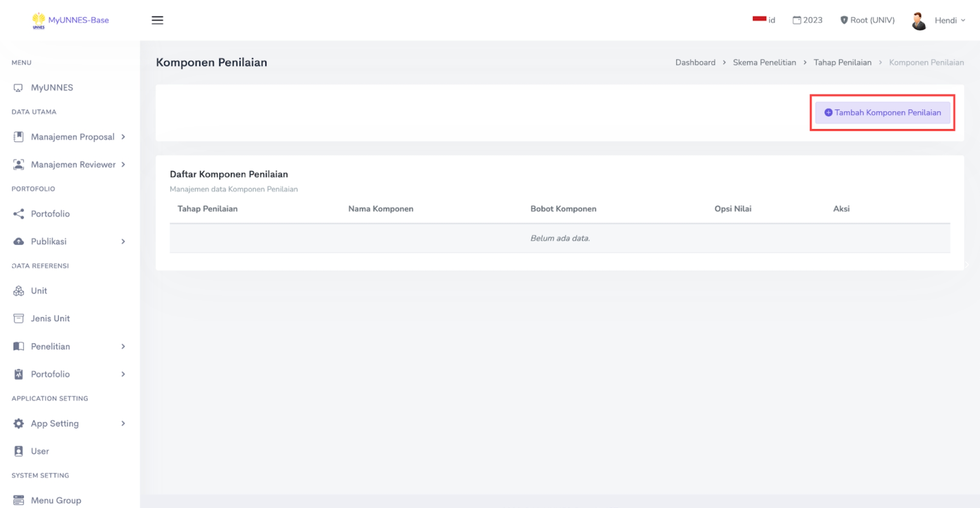Click the Hendi user avatar
The height and width of the screenshot is (508, 980).
919,21
